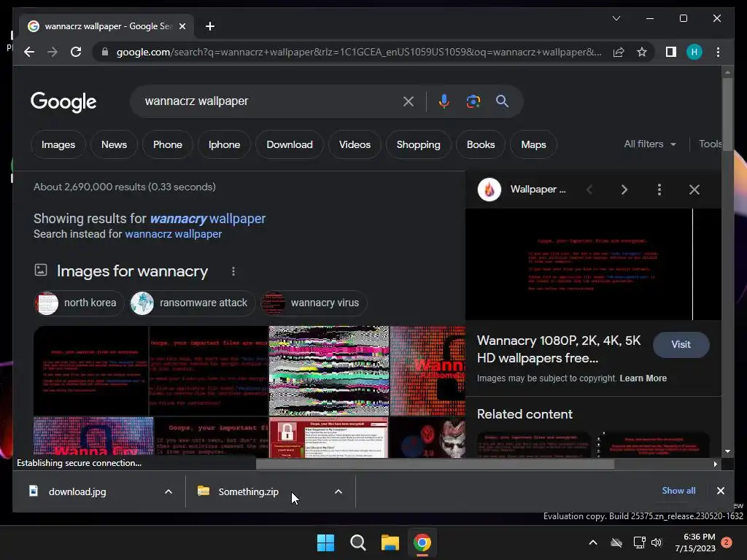Open Chrome's three-dot menu
Image resolution: width=747 pixels, height=560 pixels.
coord(718,52)
